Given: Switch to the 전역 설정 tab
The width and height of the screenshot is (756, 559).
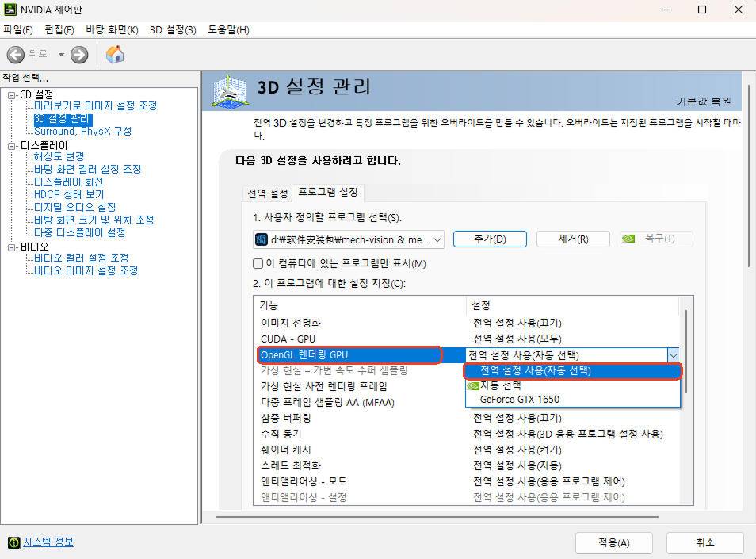Looking at the screenshot, I should pyautogui.click(x=268, y=193).
